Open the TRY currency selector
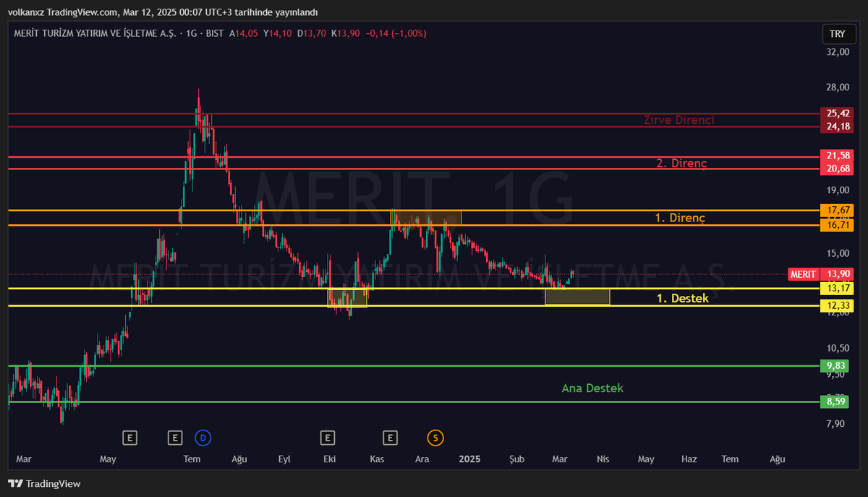 (838, 34)
